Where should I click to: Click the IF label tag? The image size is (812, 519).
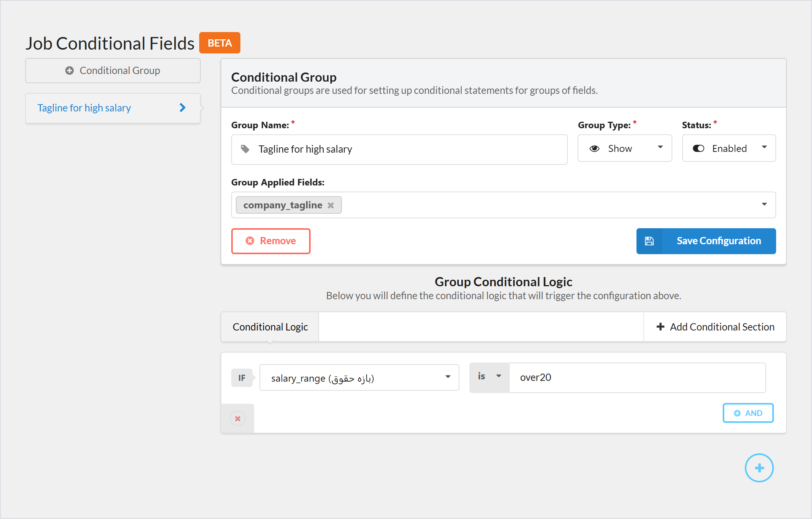click(x=242, y=378)
